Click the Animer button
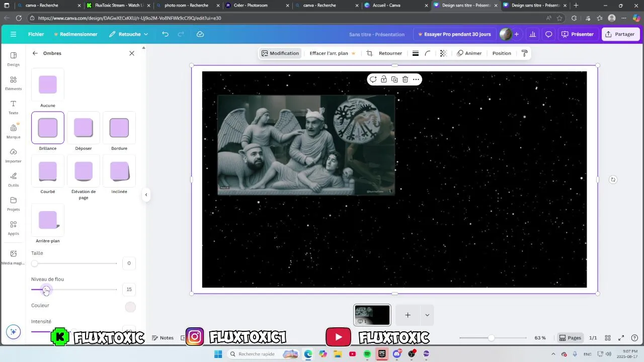The image size is (644, 362). [469, 53]
